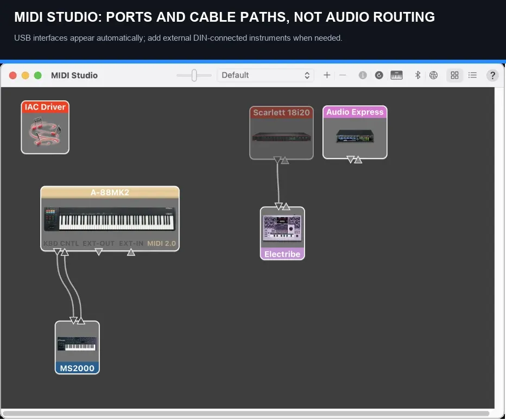Image resolution: width=506 pixels, height=420 pixels.
Task: Click the MS2000 port connectors
Action: pos(77,320)
